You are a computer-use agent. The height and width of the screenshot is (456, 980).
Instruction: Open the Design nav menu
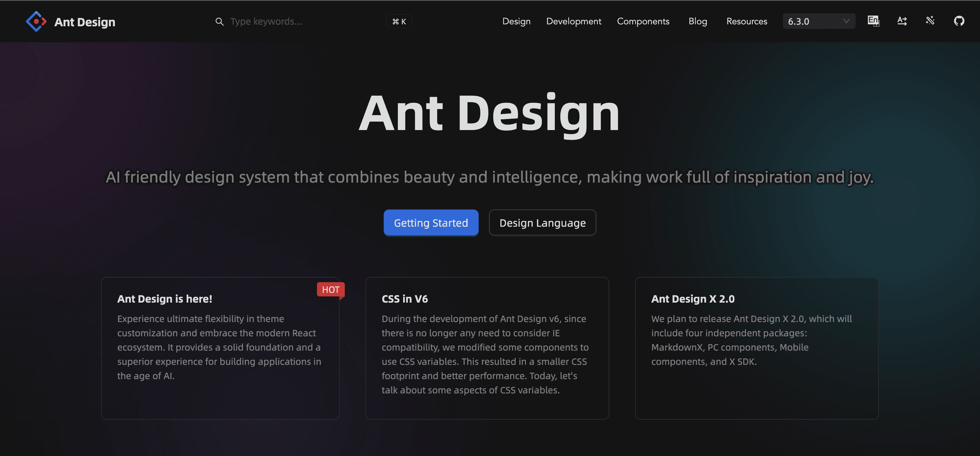516,21
